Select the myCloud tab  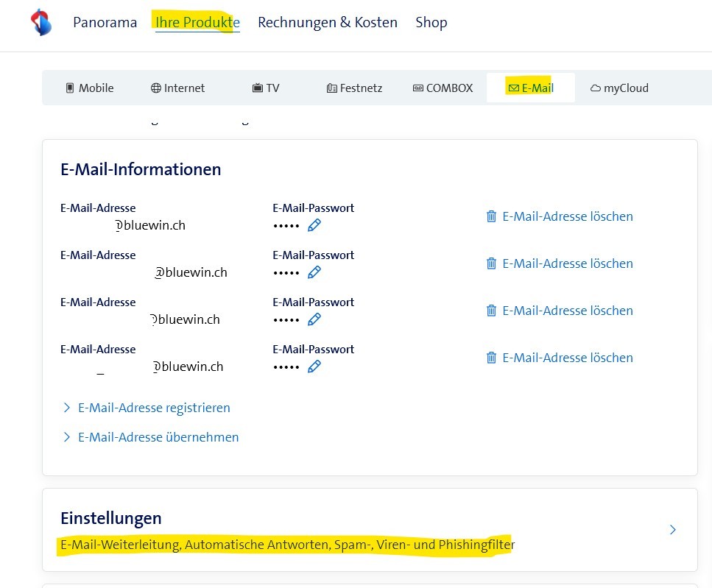(x=619, y=88)
